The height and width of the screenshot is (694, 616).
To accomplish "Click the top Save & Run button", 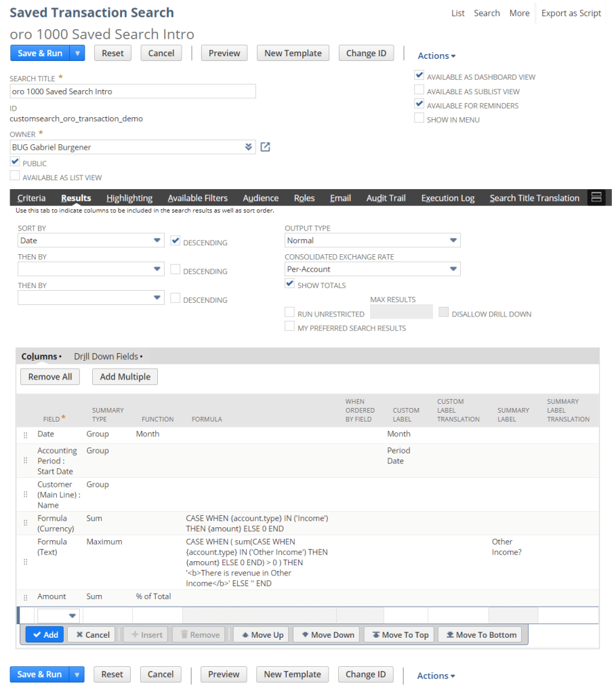I will click(40, 53).
